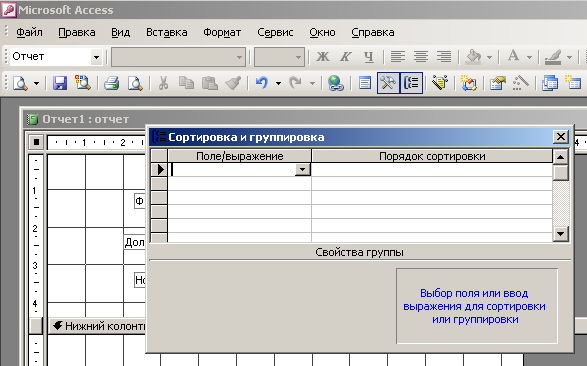Insert a hyperlink with the globe icon
587x366 pixels.
pos(335,83)
